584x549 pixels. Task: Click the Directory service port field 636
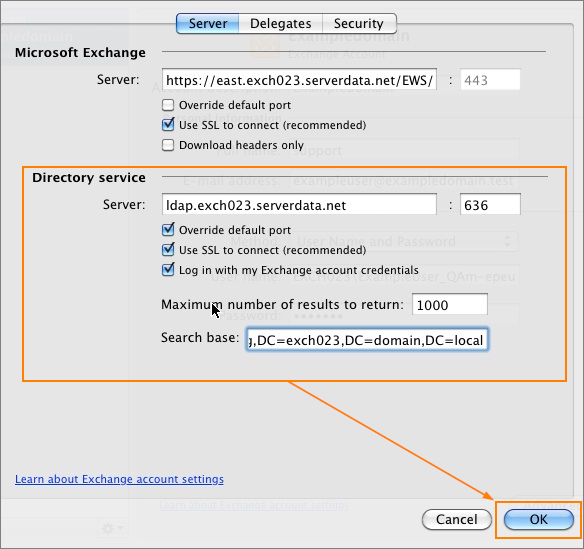pos(490,204)
